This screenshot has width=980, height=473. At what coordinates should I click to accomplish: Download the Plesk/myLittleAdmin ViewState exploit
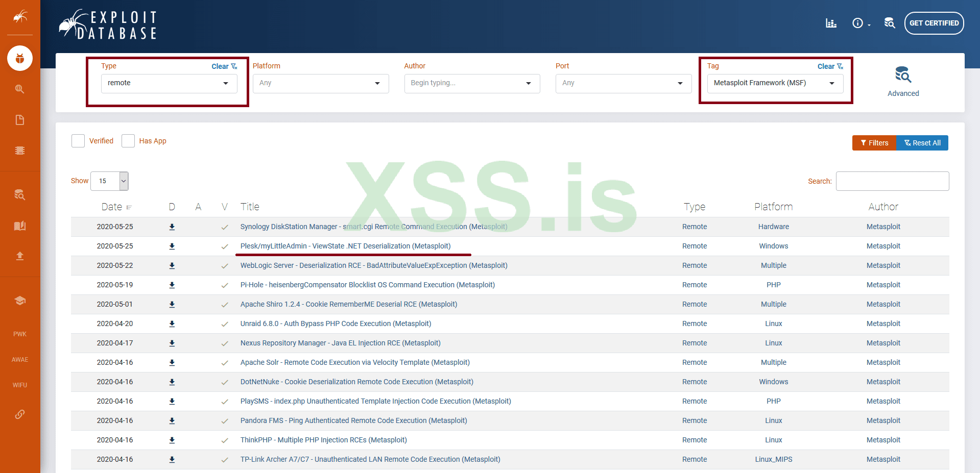(x=172, y=246)
